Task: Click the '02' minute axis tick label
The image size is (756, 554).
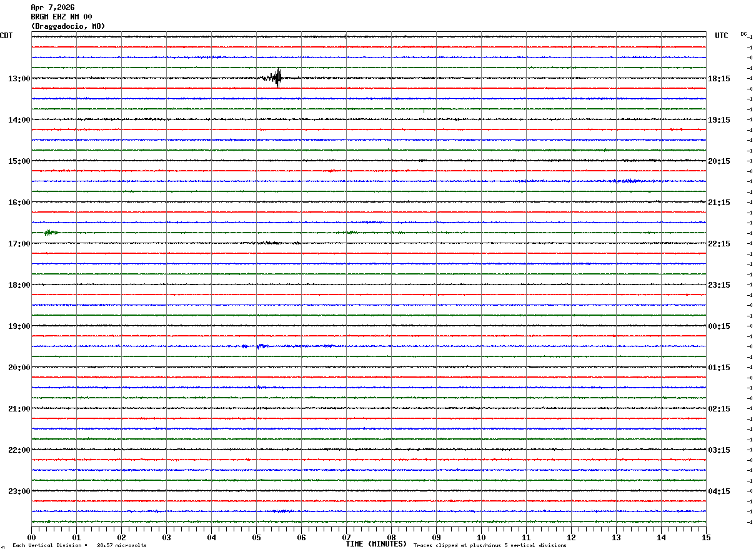Action: 121,537
